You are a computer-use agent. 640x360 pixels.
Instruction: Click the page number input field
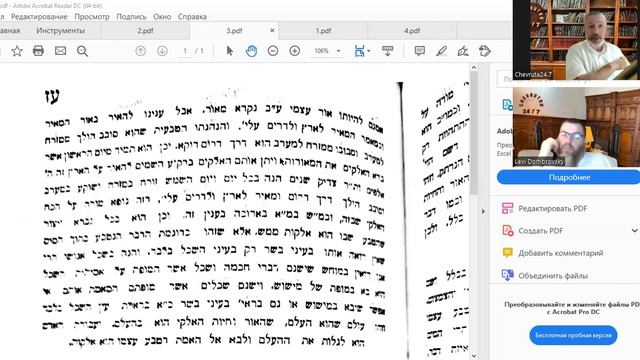[x=185, y=51]
